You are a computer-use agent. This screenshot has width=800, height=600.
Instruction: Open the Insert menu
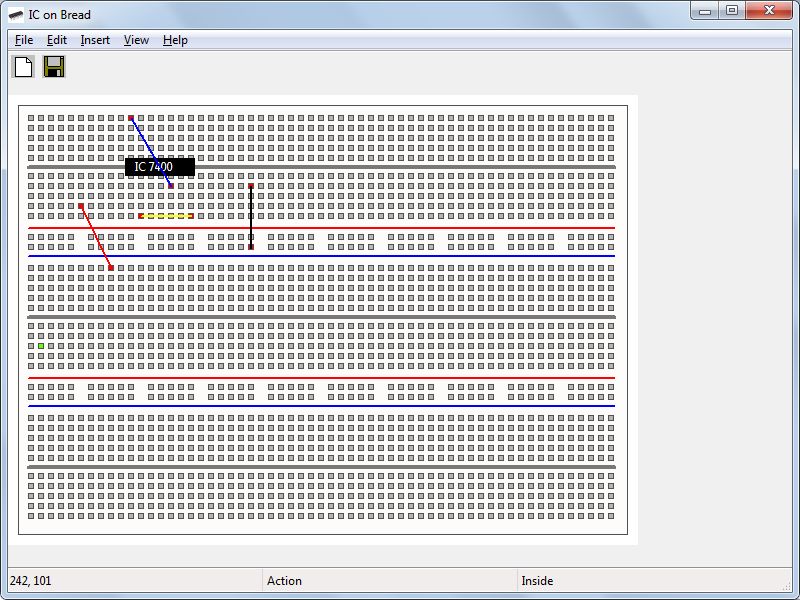pos(94,40)
